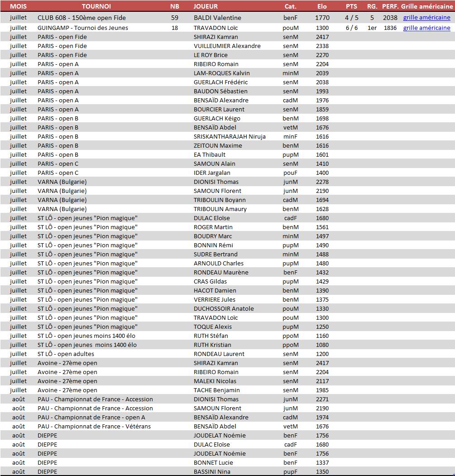Viewport: 455px width, 476px height.
Task: Click on LAM-ROQUES Kalvin player name
Action: pyautogui.click(x=221, y=73)
